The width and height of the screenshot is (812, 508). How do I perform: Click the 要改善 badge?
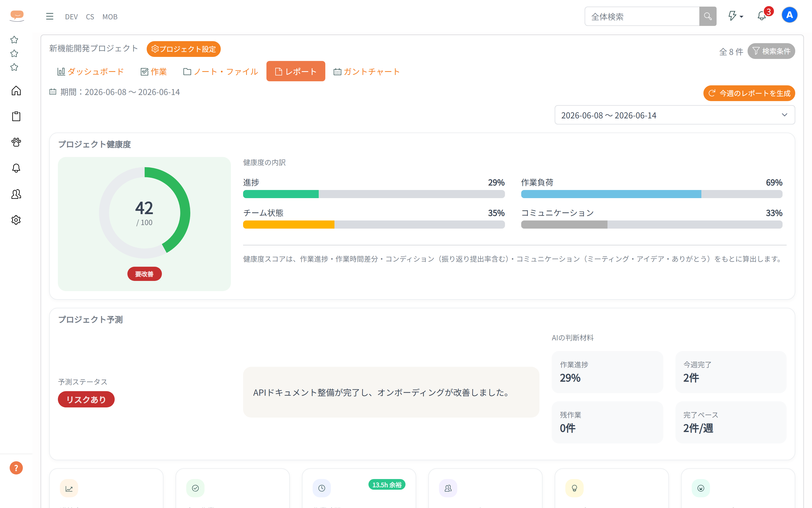point(145,274)
